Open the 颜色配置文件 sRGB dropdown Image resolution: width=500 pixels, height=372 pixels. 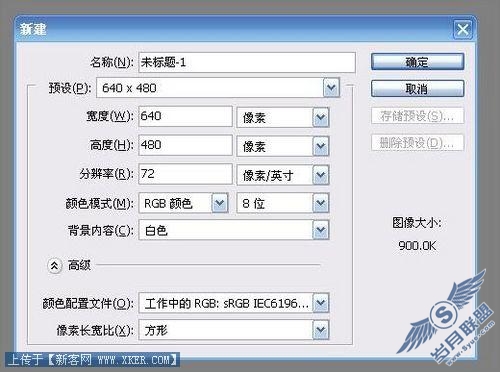234,303
